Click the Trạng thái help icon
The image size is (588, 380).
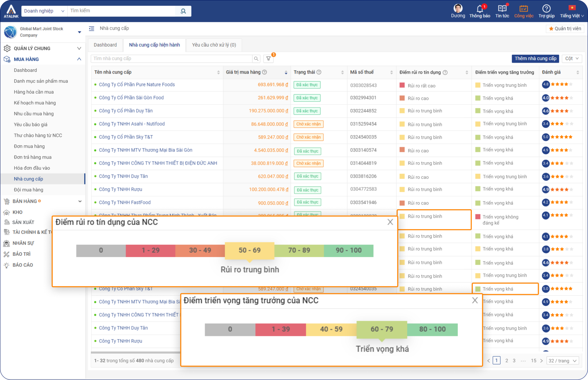point(319,72)
